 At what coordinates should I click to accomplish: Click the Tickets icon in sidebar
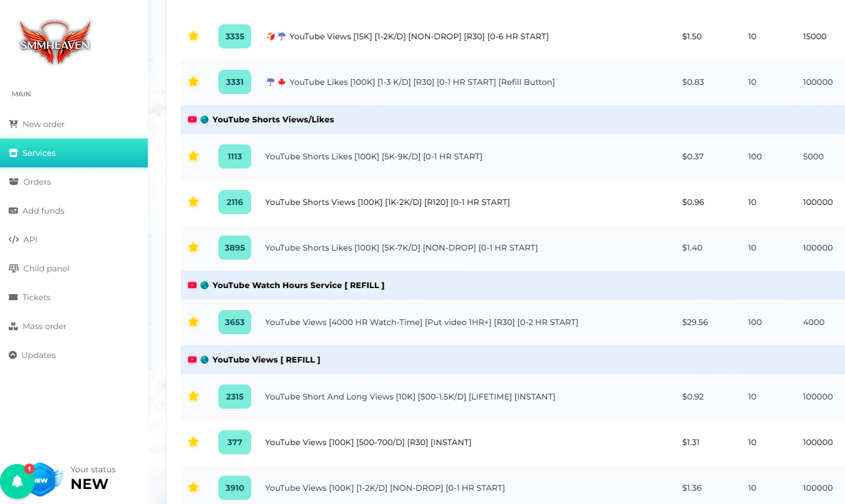pos(13,297)
